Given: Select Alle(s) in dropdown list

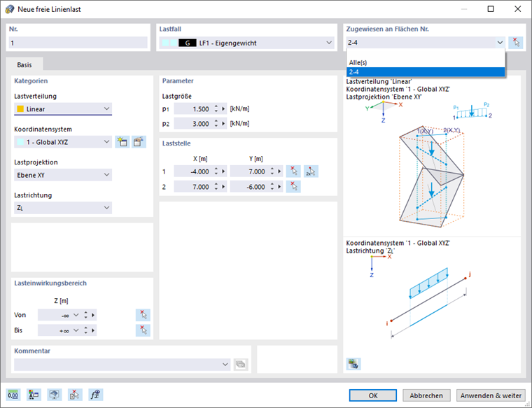Looking at the screenshot, I should (426, 62).
